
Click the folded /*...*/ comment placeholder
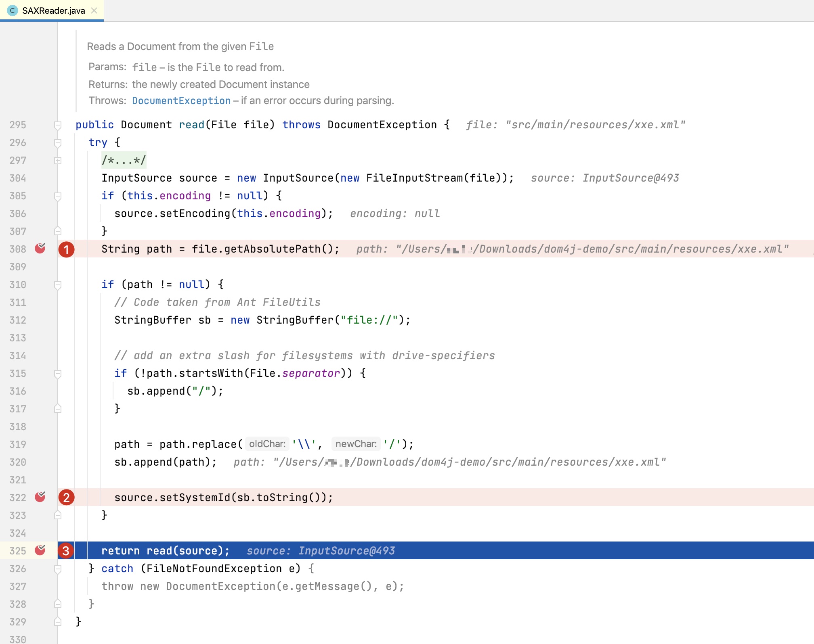coord(124,160)
